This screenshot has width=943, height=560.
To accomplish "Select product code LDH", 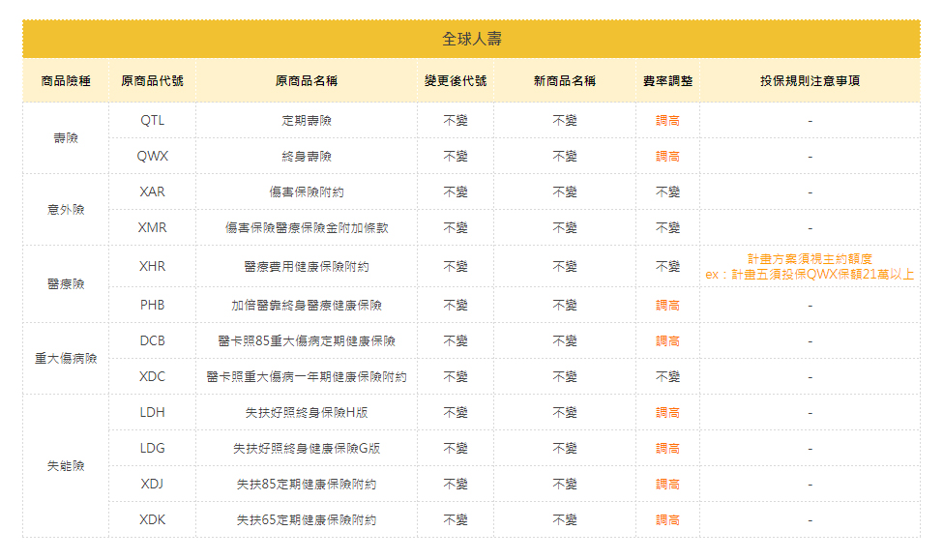I will (152, 412).
